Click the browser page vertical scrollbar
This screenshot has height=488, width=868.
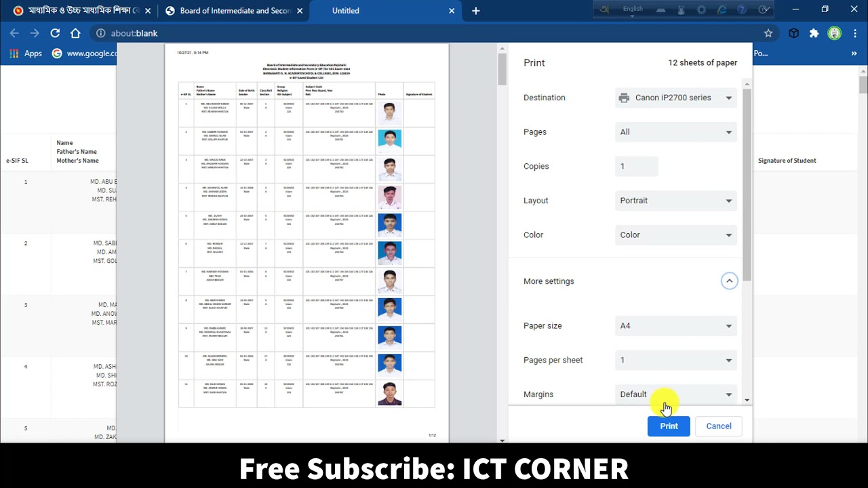(x=863, y=85)
